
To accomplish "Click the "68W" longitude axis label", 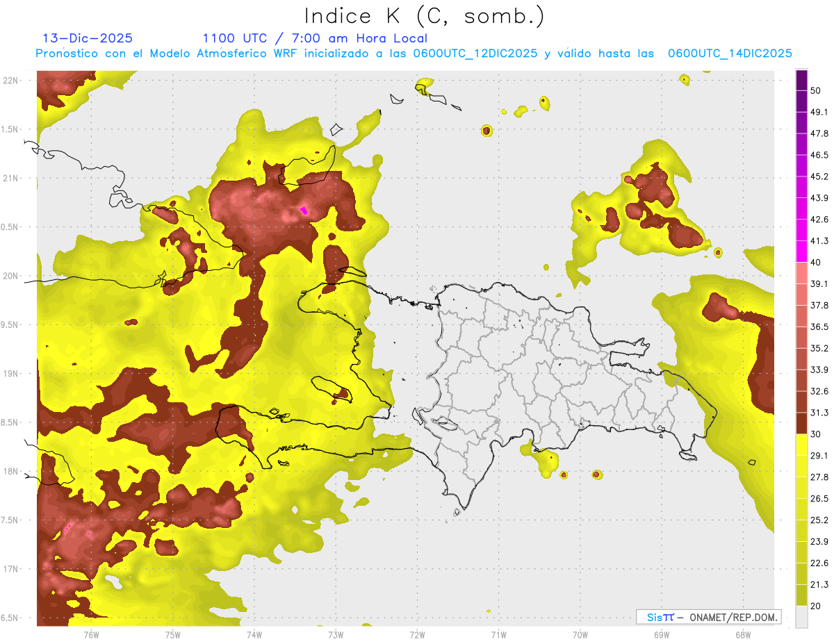I will pos(742,635).
